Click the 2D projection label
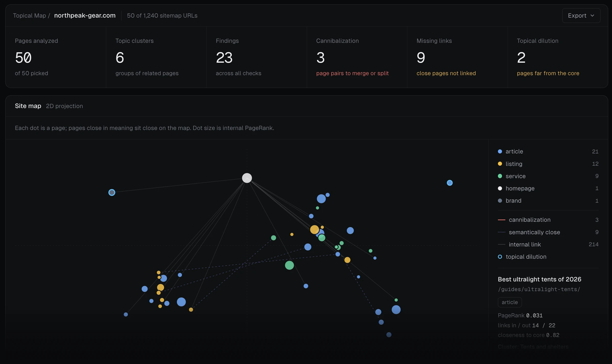The height and width of the screenshot is (364, 612). tap(64, 106)
